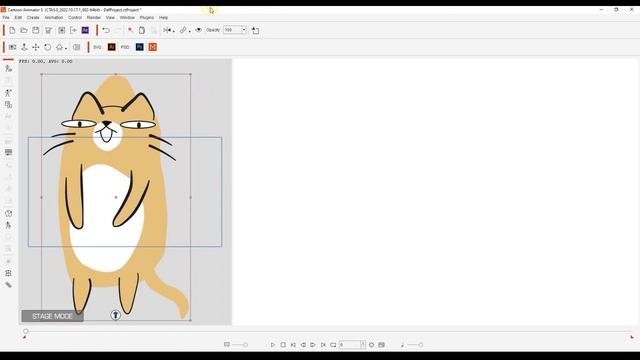Click the link tool icon
640x360 pixels.
coord(183,30)
